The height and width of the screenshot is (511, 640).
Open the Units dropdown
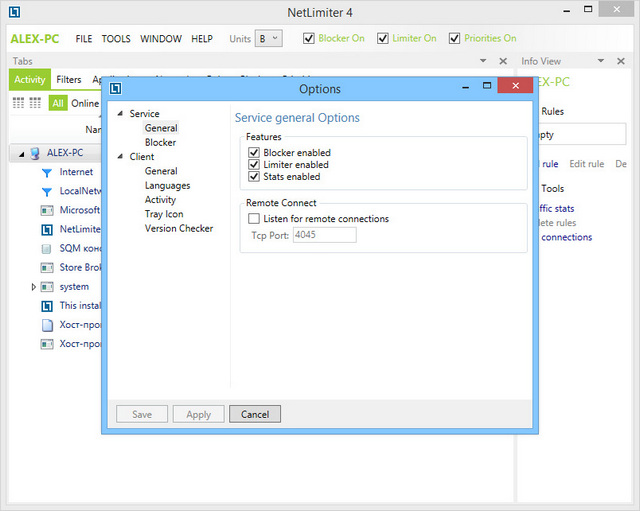pos(268,39)
